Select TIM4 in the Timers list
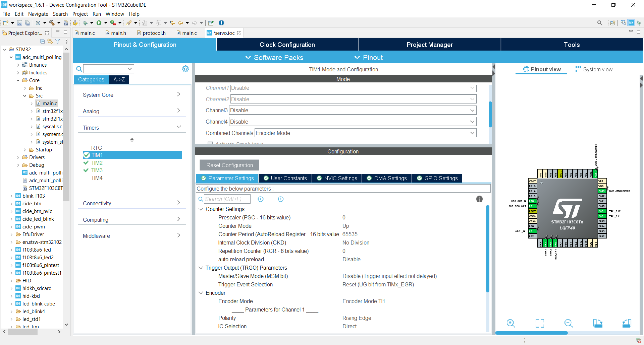The height and width of the screenshot is (345, 644). [97, 178]
